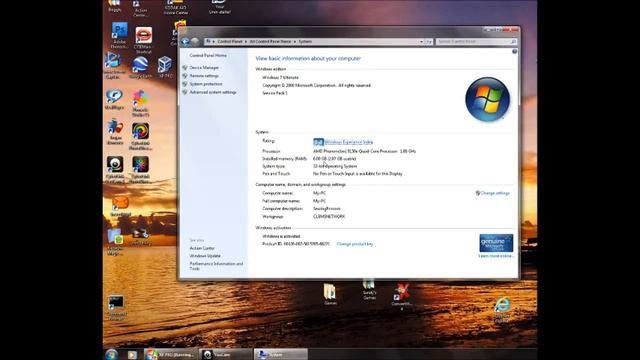This screenshot has width=640, height=360.
Task: Click the disabled forward navigation arrow
Action: click(195, 42)
